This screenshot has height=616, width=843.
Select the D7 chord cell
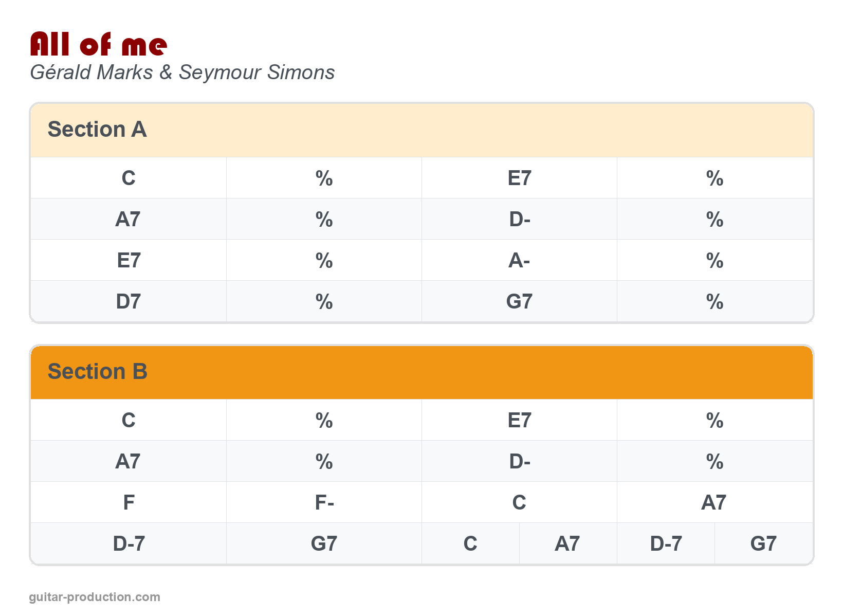(128, 302)
